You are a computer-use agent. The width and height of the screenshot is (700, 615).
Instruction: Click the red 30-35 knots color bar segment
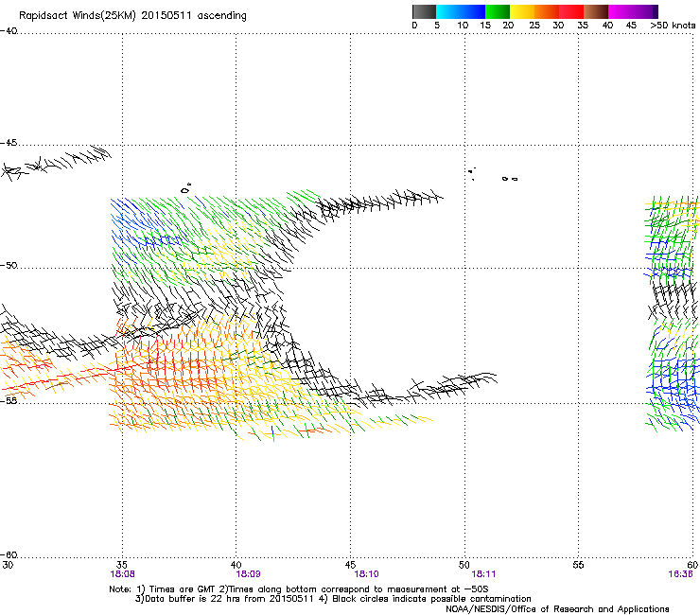tap(571, 11)
